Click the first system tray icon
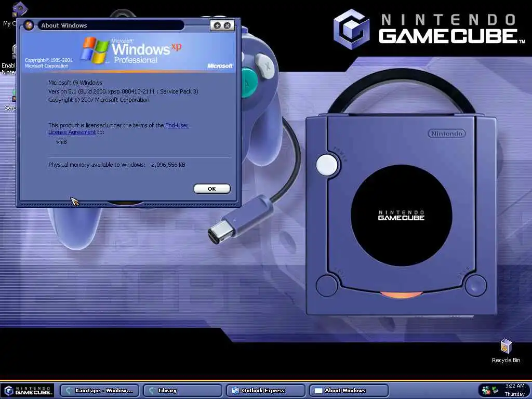The height and width of the screenshot is (399, 532). [x=486, y=390]
